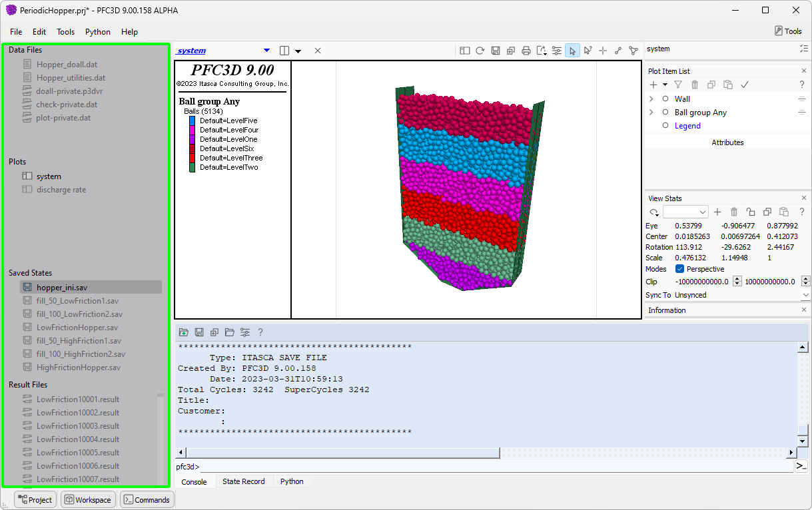The height and width of the screenshot is (510, 812).
Task: Click the Legend link in Plot Item List
Action: 687,126
